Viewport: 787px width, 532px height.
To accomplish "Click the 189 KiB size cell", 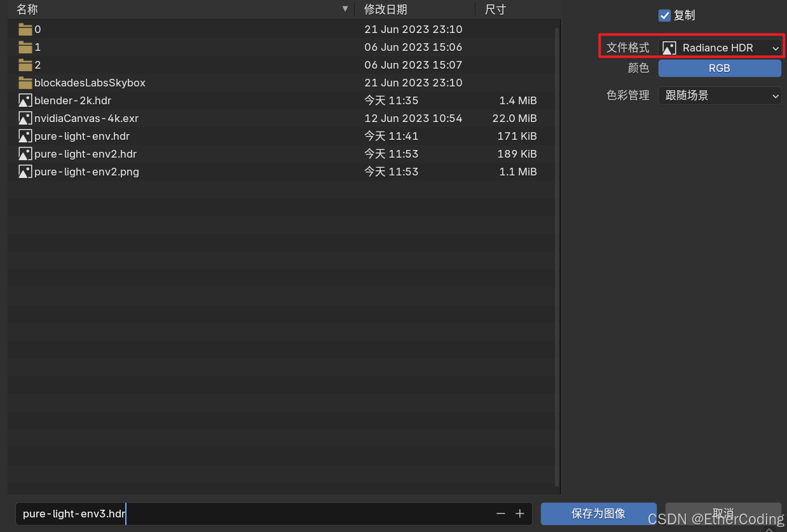I will pyautogui.click(x=517, y=154).
